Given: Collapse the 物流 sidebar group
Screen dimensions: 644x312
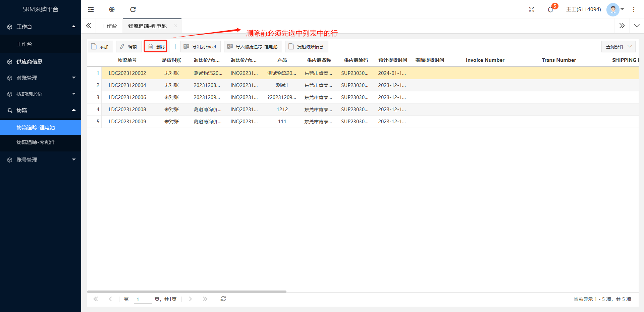Looking at the screenshot, I should pos(41,110).
